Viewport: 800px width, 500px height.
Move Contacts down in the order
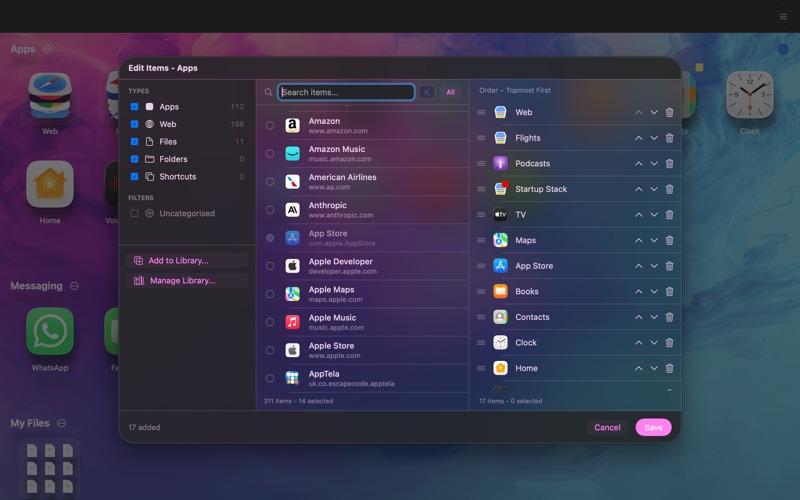(654, 317)
